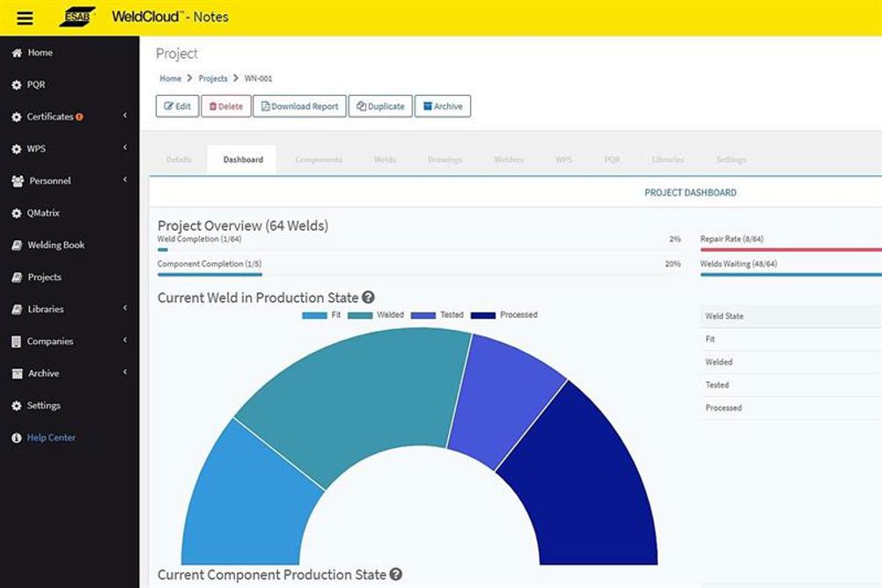Screen dimensions: 882x588
Task: Delete the project with the Delete button
Action: [226, 107]
